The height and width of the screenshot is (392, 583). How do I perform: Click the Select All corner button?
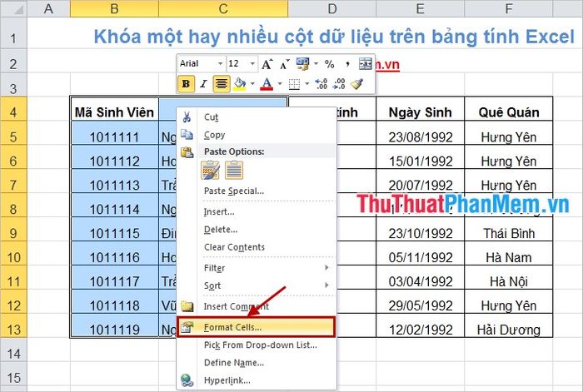click(13, 8)
